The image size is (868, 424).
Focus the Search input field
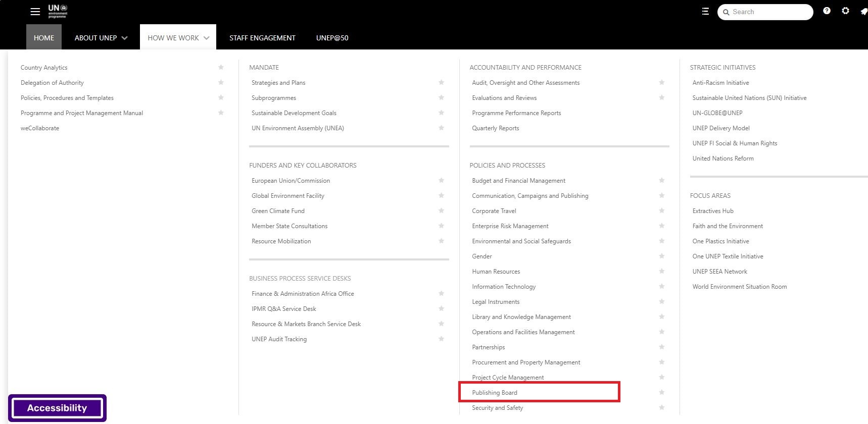click(765, 12)
